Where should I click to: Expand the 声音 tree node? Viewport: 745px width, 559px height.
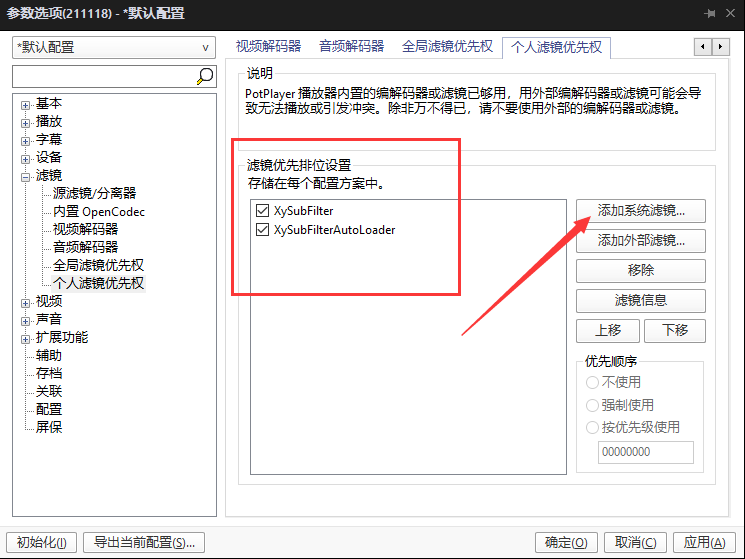[25, 321]
